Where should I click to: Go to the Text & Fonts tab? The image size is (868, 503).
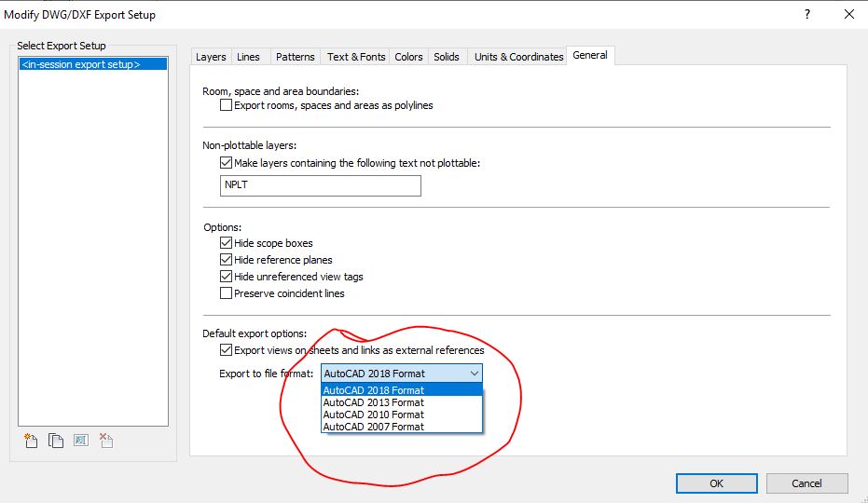pyautogui.click(x=356, y=57)
